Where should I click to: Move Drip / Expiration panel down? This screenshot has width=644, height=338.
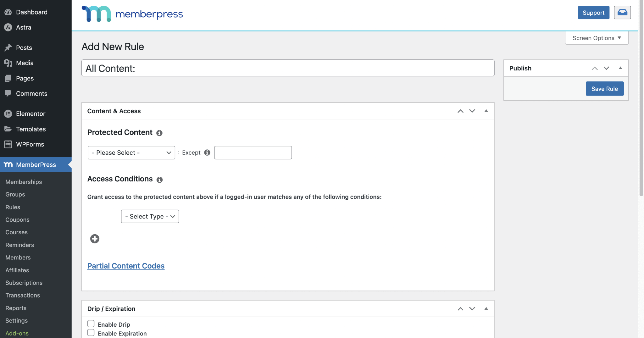click(x=472, y=309)
